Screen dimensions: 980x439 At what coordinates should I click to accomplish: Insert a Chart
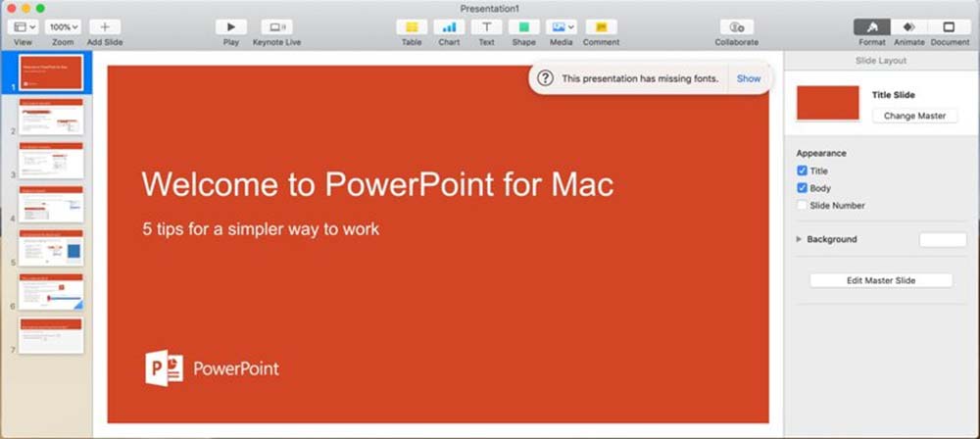449,26
